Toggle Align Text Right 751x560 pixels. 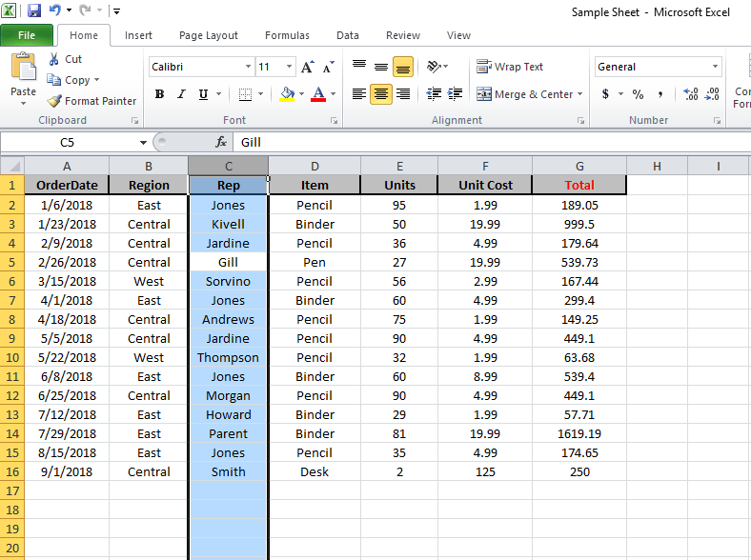click(x=403, y=94)
